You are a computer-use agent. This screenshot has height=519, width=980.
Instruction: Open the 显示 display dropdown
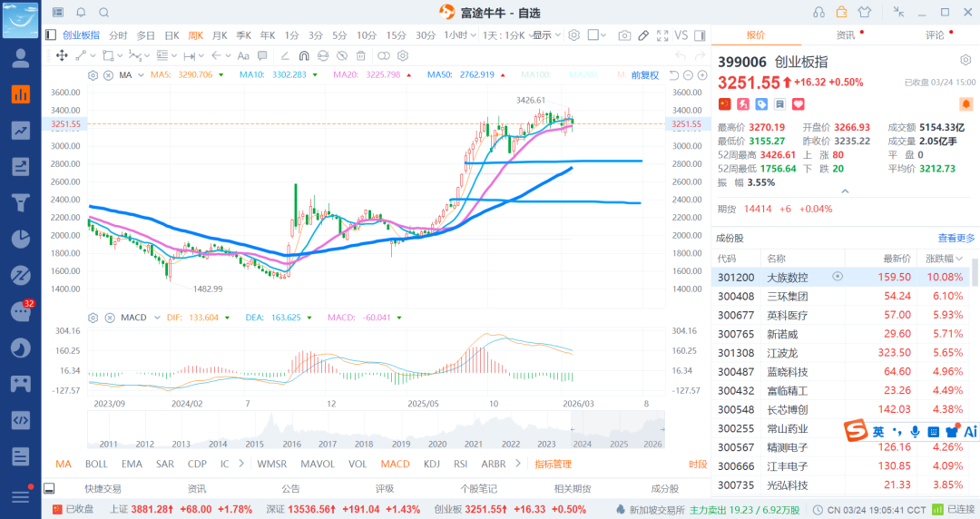click(546, 35)
